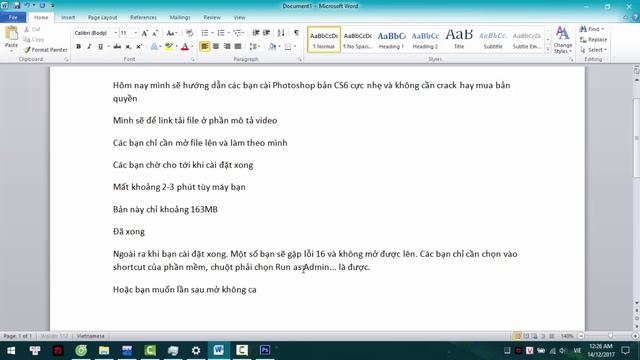The width and height of the screenshot is (640, 360).
Task: Open the underline style dropdown arrow
Action: coord(108,47)
